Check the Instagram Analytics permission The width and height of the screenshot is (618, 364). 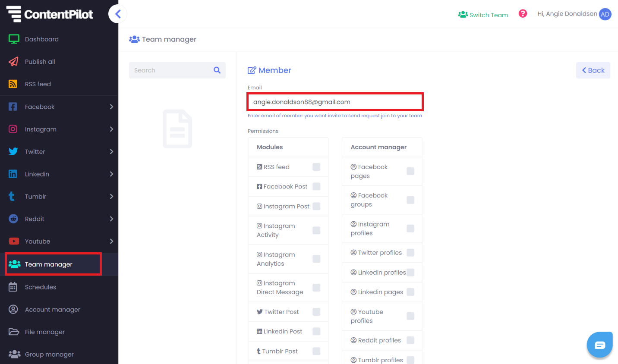coord(316,259)
